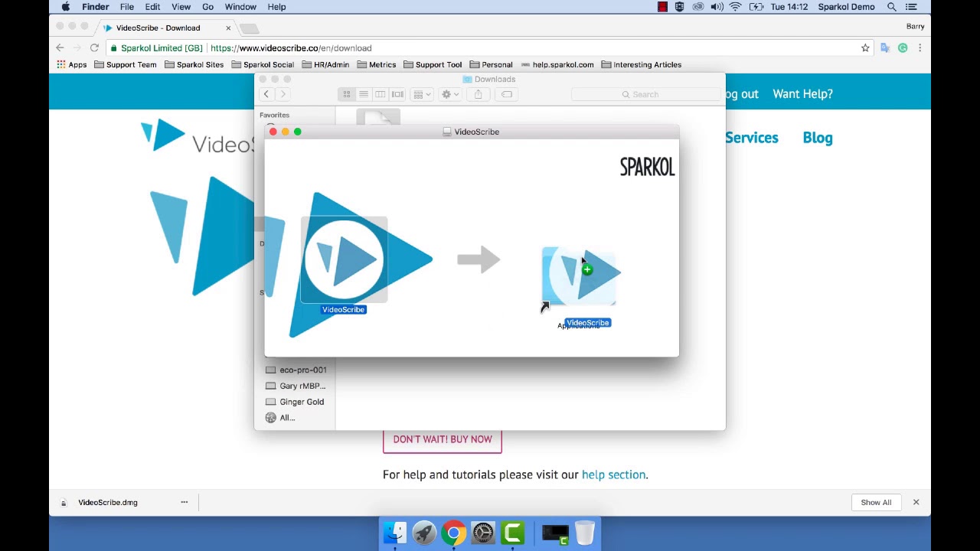Click the Creative Cloud menu bar icon
The image size is (980, 551).
pos(698,7)
